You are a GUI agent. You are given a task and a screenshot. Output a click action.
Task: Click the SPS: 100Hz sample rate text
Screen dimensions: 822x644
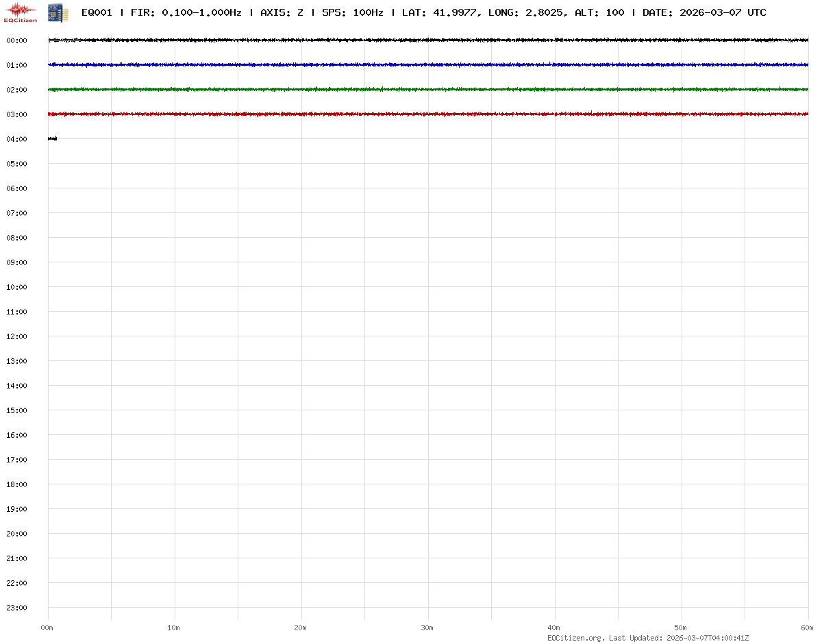[352, 12]
